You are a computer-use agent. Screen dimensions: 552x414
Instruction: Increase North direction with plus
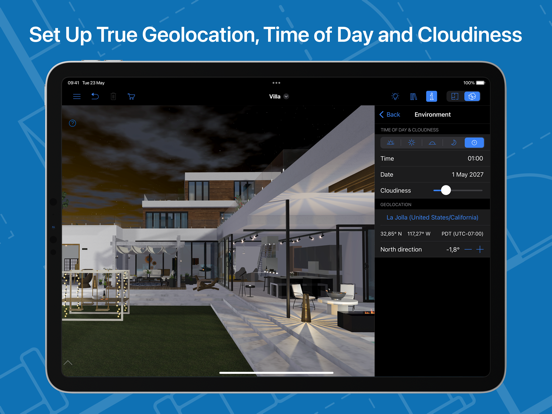point(480,250)
